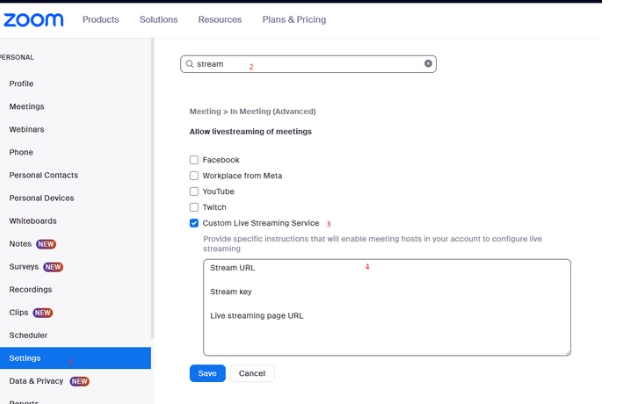Click the textarea resize handle corner

(568, 352)
